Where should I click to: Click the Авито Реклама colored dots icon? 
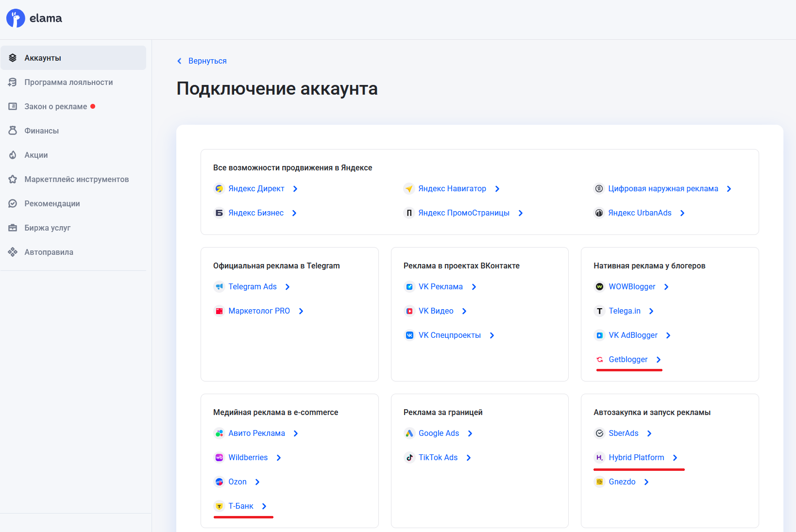coord(220,433)
